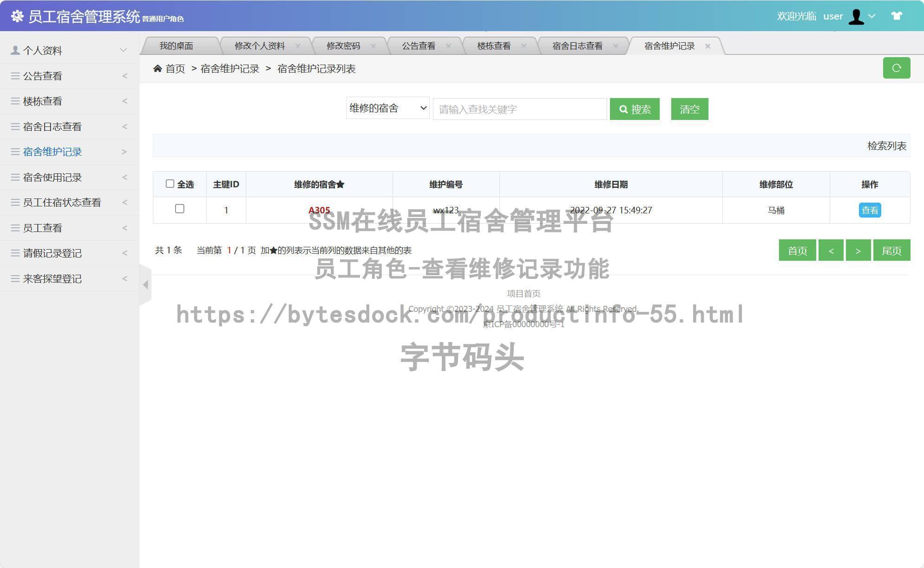Click the list icon beside 来客探望登记
This screenshot has width=924, height=568.
pos(15,278)
